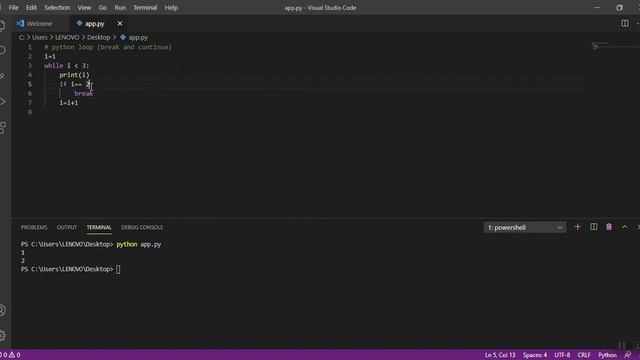The image size is (640, 360).
Task: Open the View menu
Action: pos(84,7)
